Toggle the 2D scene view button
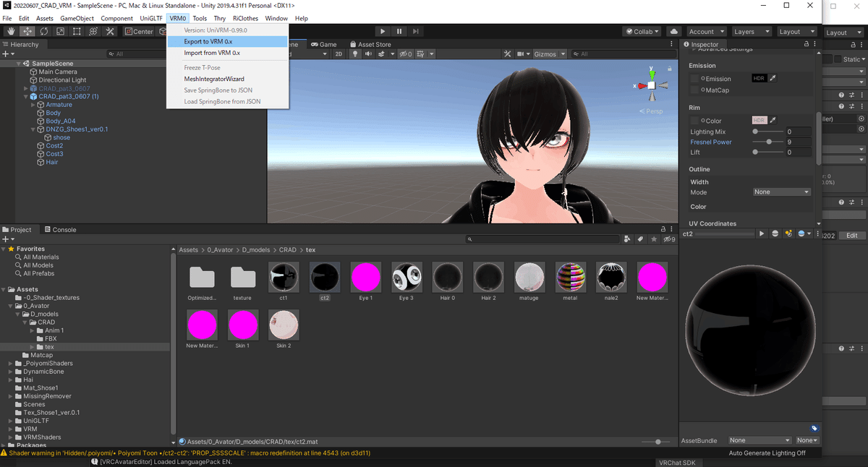This screenshot has height=467, width=868. pos(339,53)
